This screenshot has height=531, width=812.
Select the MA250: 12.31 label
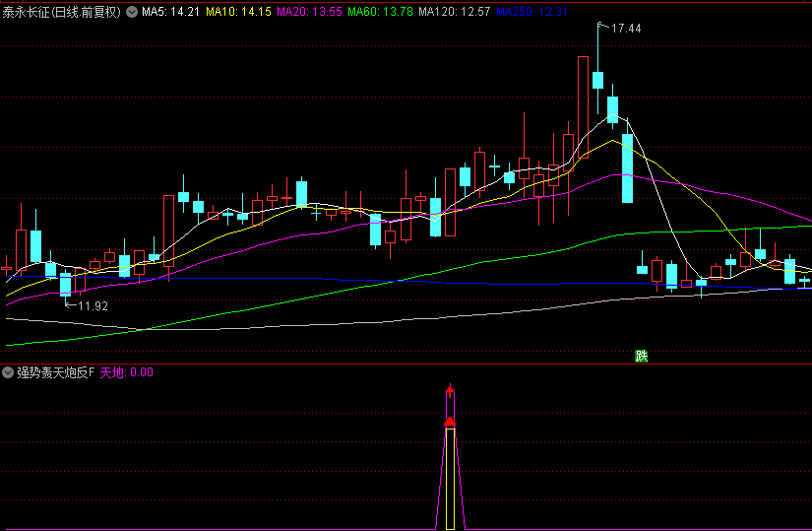[x=531, y=12]
